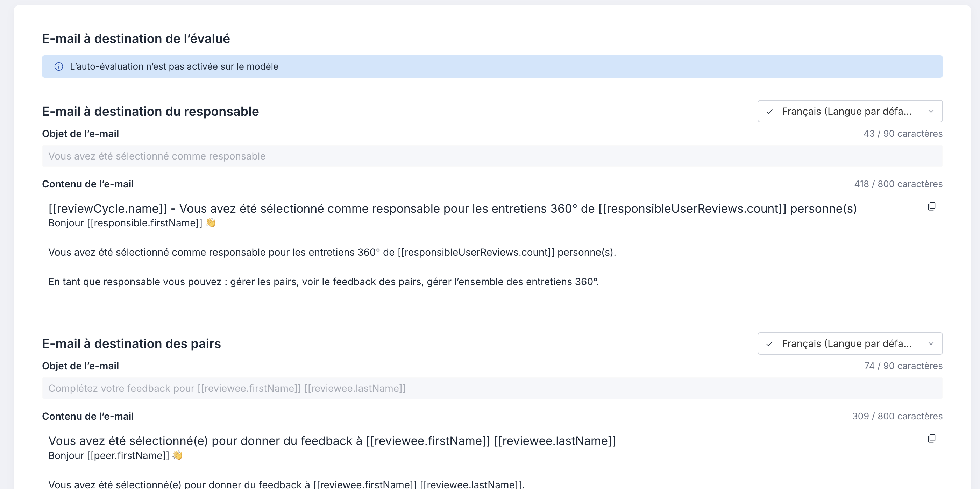Screen dimensions: 980x489
Task: Open the "Français (Langue par défa..." selector for responsable
Action: pyautogui.click(x=850, y=111)
